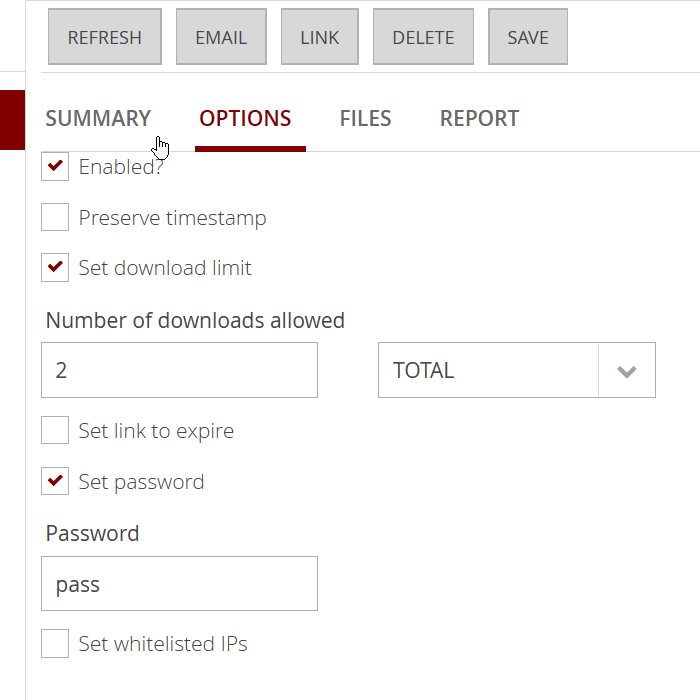Click the dark red sidebar block

tap(12, 120)
